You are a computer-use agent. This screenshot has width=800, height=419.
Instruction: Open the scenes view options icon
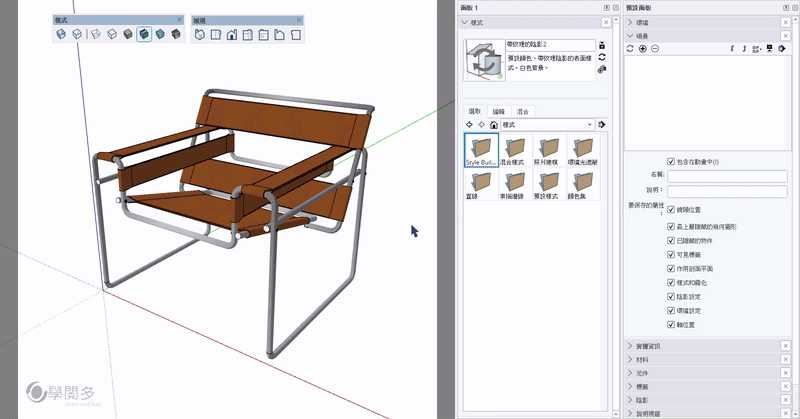coord(757,48)
